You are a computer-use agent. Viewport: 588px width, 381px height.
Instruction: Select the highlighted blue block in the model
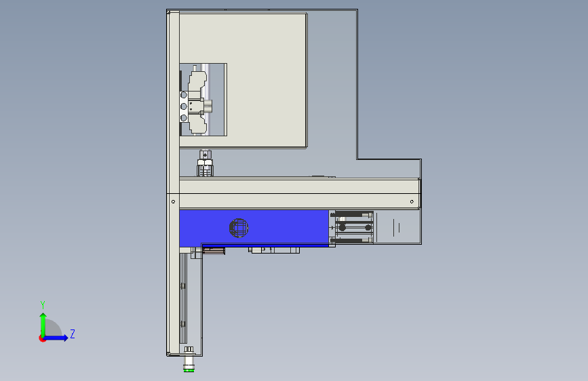tap(254, 228)
